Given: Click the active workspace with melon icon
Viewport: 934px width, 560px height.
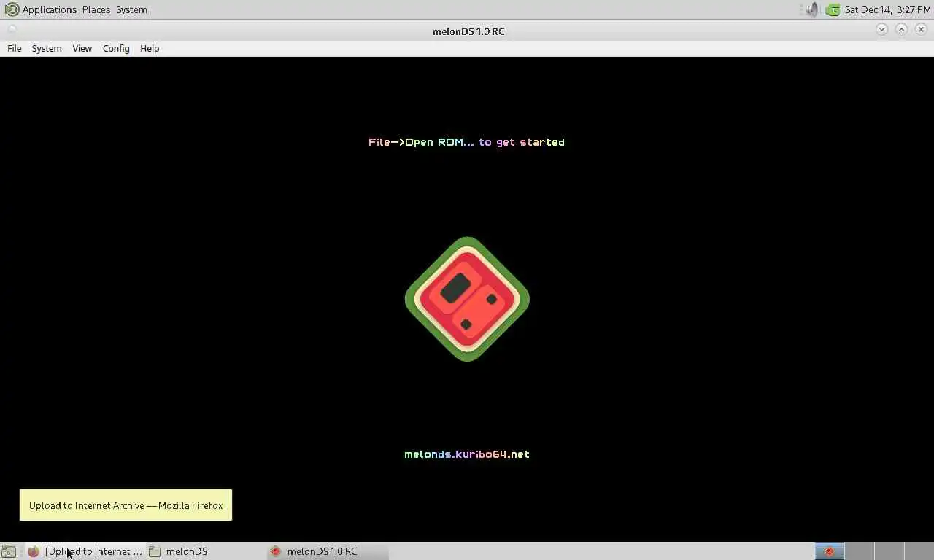Looking at the screenshot, I should click(829, 551).
